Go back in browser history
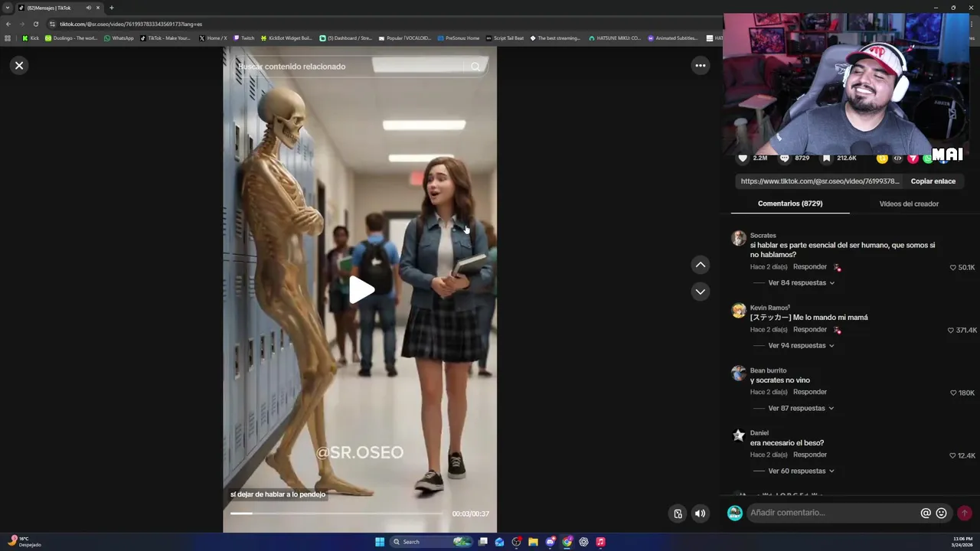The image size is (980, 551). pyautogui.click(x=8, y=24)
